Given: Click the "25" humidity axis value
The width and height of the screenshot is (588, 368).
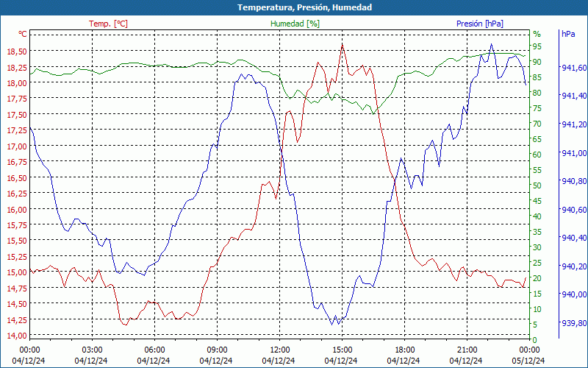Looking at the screenshot, I should point(537,263).
